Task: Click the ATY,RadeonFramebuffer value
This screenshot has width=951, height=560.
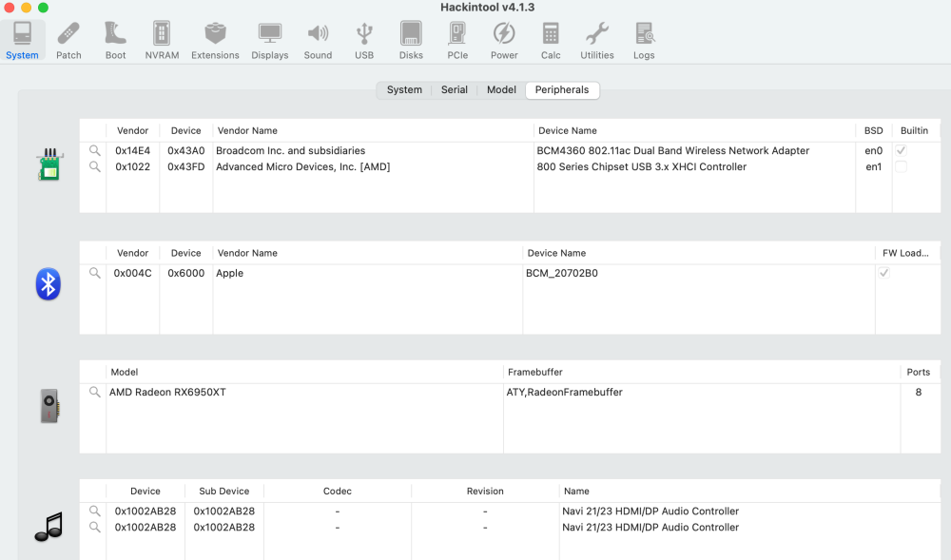Action: coord(564,392)
